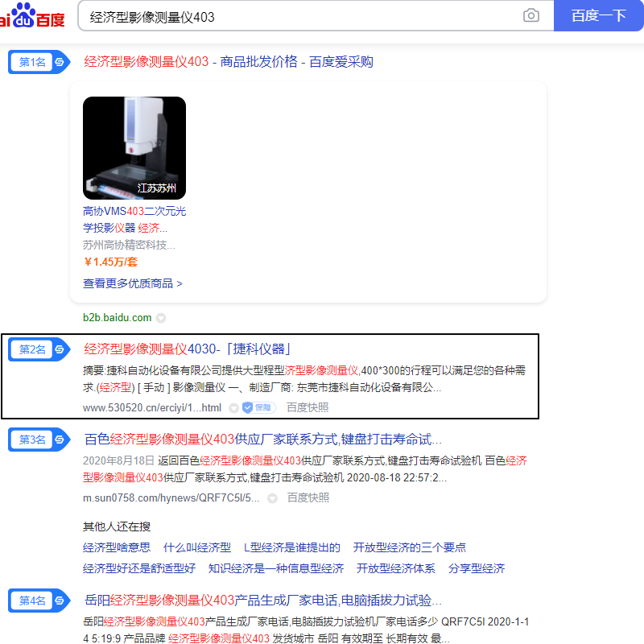Search related query 分享型经济

pyautogui.click(x=477, y=568)
